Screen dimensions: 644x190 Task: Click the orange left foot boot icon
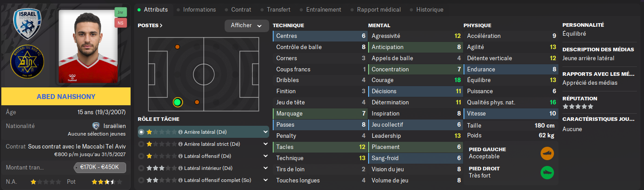(x=547, y=153)
